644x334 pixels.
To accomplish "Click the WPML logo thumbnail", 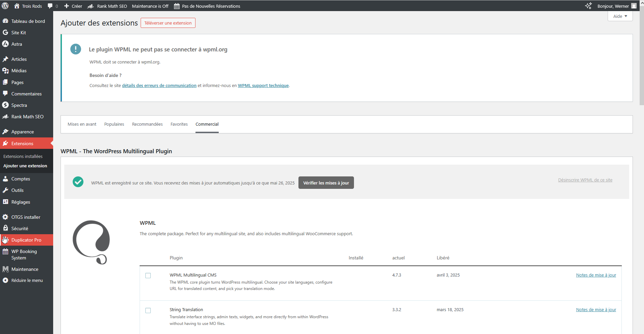I will point(91,242).
